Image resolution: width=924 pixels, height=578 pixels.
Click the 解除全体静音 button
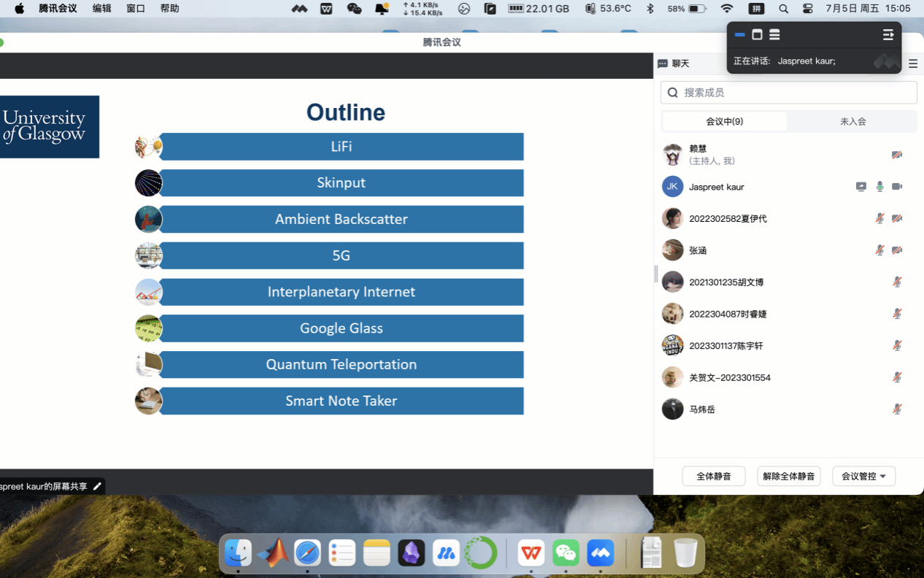[788, 477]
